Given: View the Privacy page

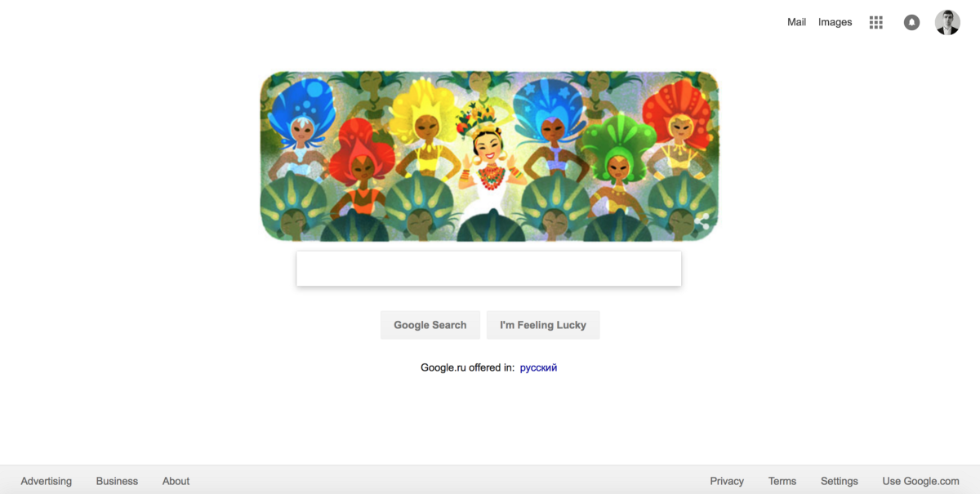Looking at the screenshot, I should [x=727, y=481].
